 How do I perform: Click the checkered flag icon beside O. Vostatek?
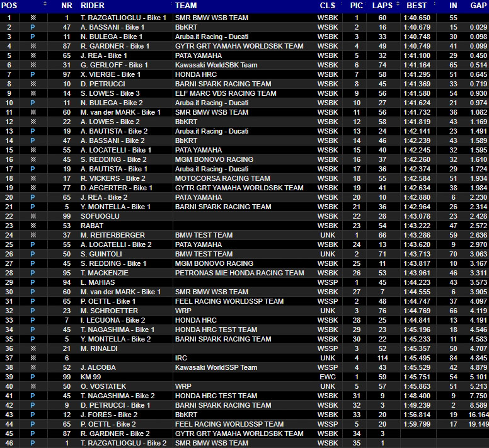point(32,386)
